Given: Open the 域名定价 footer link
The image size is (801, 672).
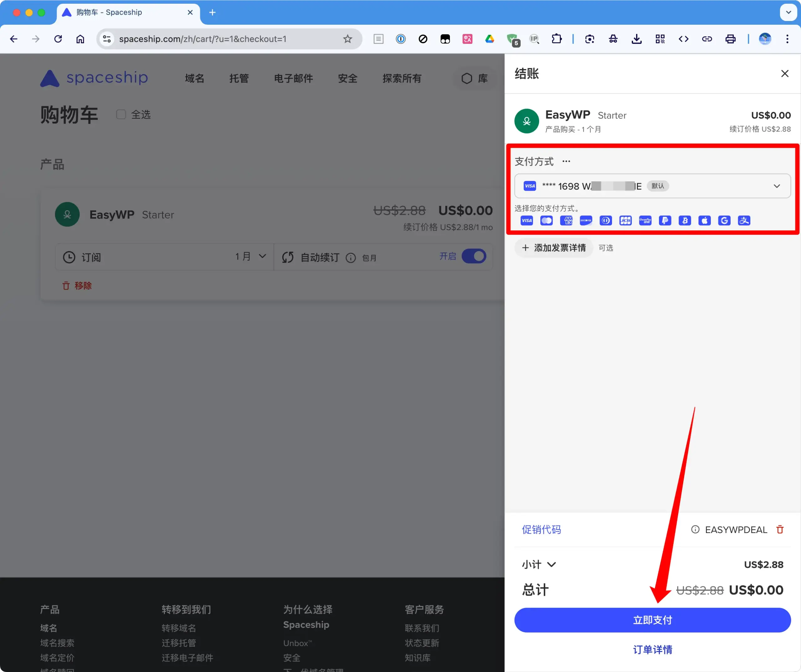Looking at the screenshot, I should pos(57,658).
